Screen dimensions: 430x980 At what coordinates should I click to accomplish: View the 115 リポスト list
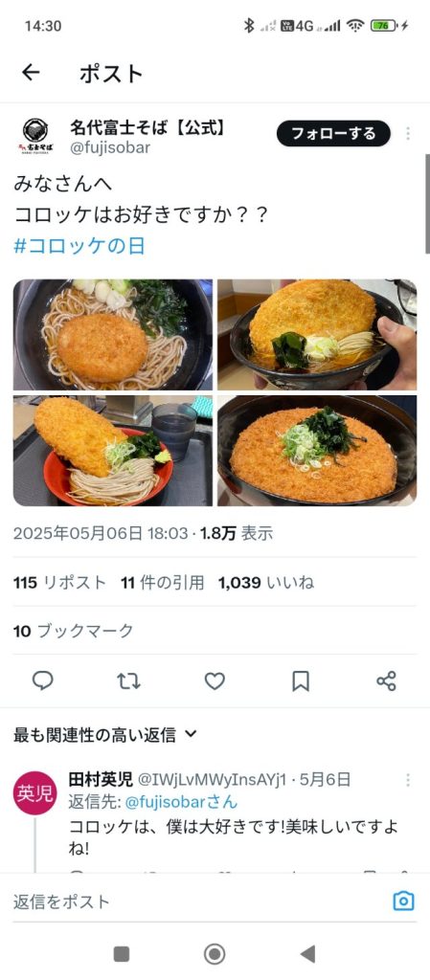coord(60,583)
